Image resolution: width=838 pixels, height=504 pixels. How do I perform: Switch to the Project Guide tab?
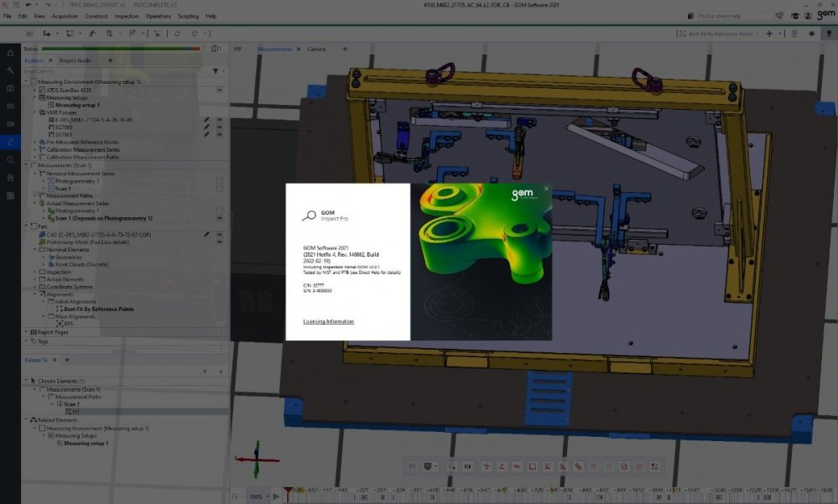point(75,60)
